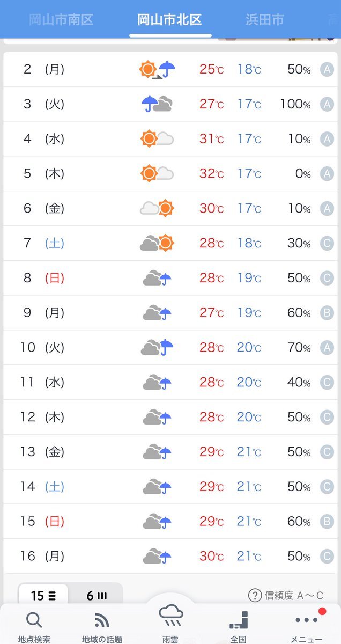This screenshot has height=644, width=341.
Task: Open the 全国 nationwide map icon
Action: [239, 620]
